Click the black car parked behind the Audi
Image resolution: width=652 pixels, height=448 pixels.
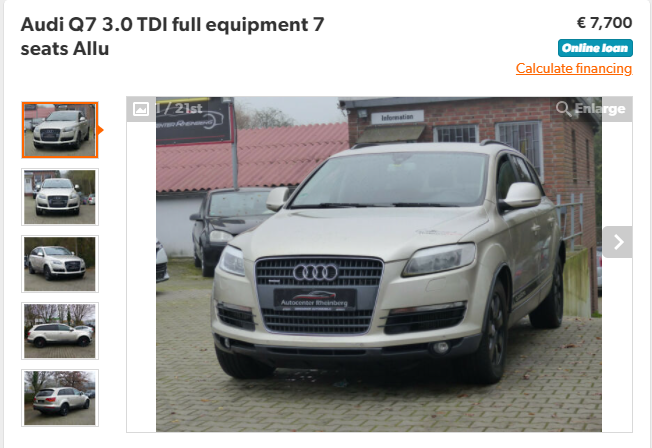[227, 227]
